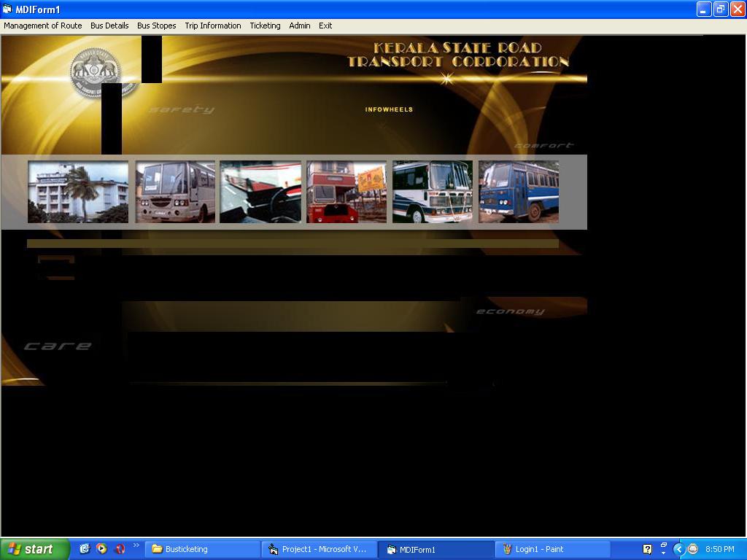Click the MDIForm1 taskbar button
The height and width of the screenshot is (560, 747).
click(x=436, y=549)
